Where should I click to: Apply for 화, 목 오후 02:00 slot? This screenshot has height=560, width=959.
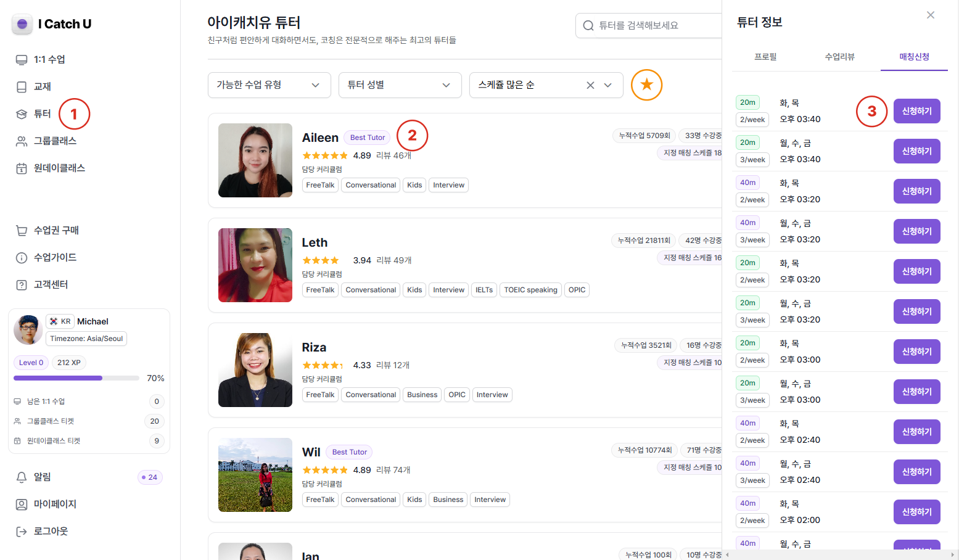click(917, 512)
